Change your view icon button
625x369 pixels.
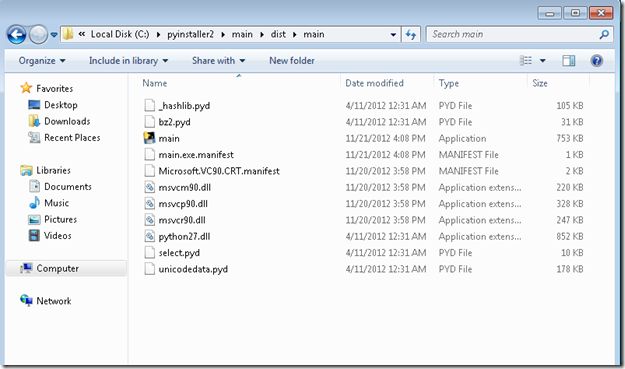click(x=526, y=61)
